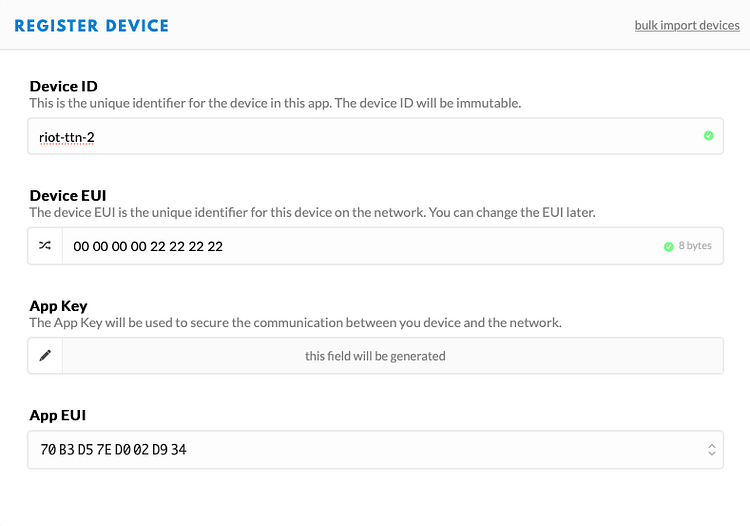Click the pencil icon beside App Key

tap(45, 356)
